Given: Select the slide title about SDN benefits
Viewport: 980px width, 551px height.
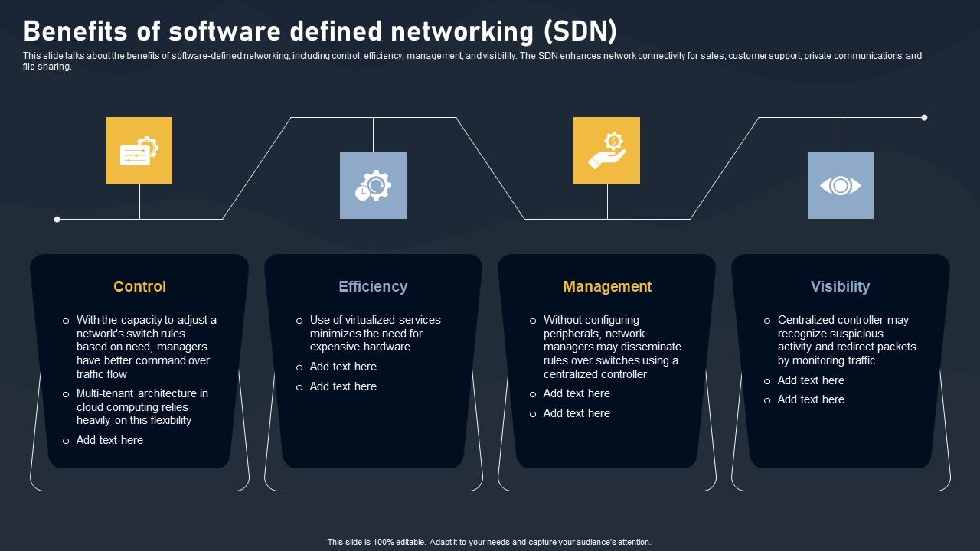Looking at the screenshot, I should [x=319, y=31].
